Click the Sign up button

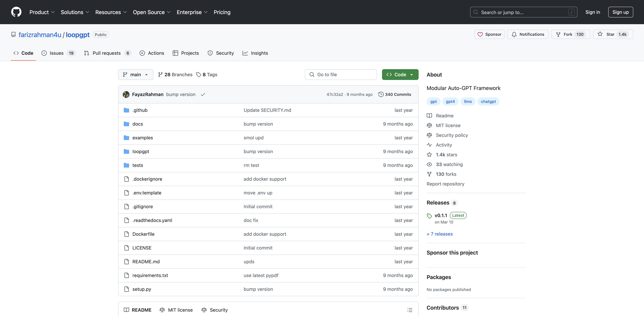621,12
